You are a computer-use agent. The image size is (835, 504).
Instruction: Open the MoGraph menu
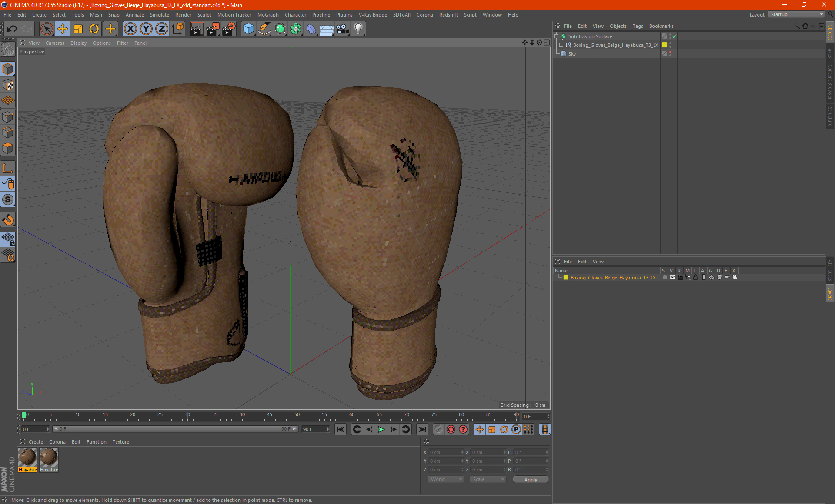pyautogui.click(x=267, y=15)
